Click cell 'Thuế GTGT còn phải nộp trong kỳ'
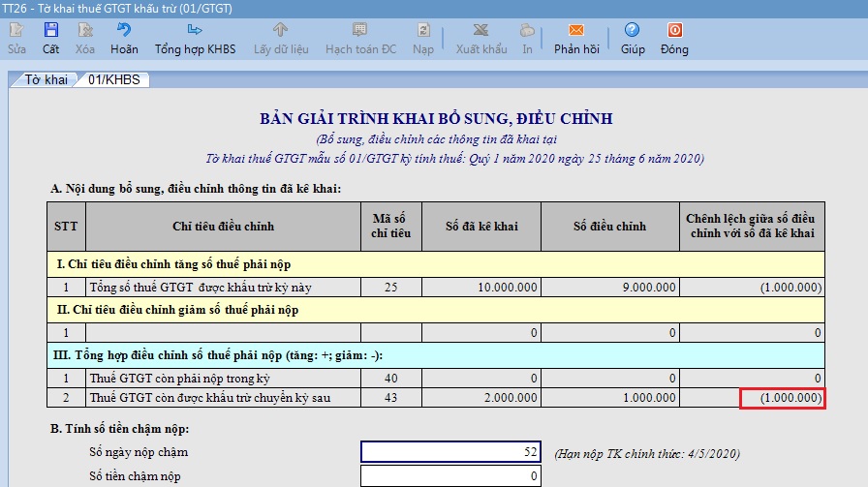Image resolution: width=868 pixels, height=487 pixels. point(223,378)
